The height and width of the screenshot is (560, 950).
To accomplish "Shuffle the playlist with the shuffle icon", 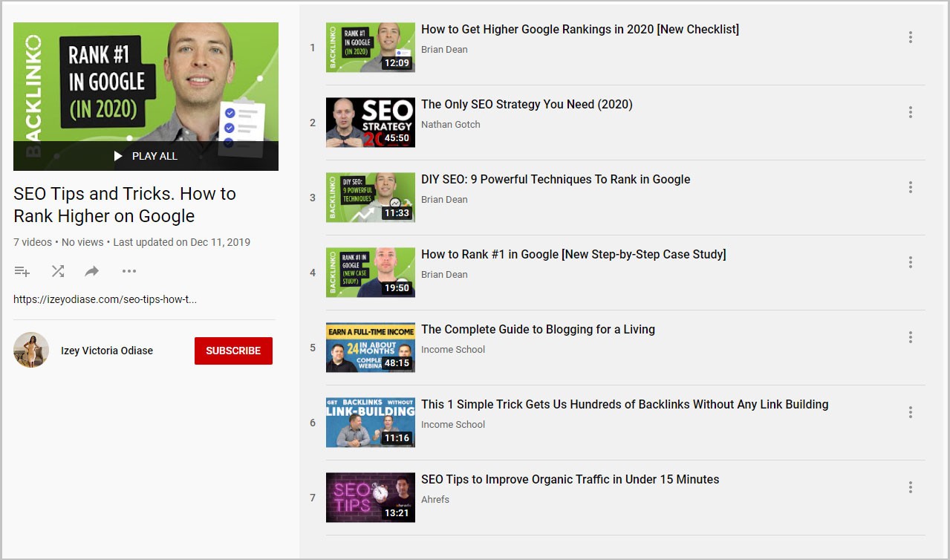I will click(57, 272).
